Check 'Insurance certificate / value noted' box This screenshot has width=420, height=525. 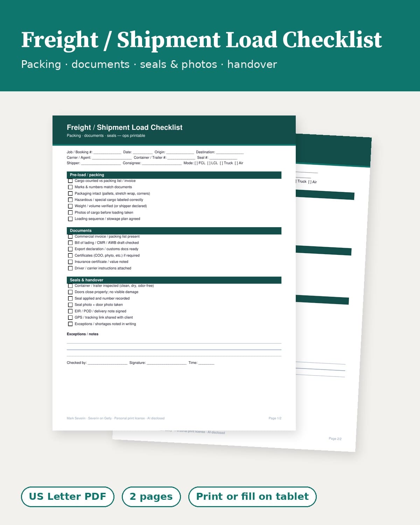70,262
